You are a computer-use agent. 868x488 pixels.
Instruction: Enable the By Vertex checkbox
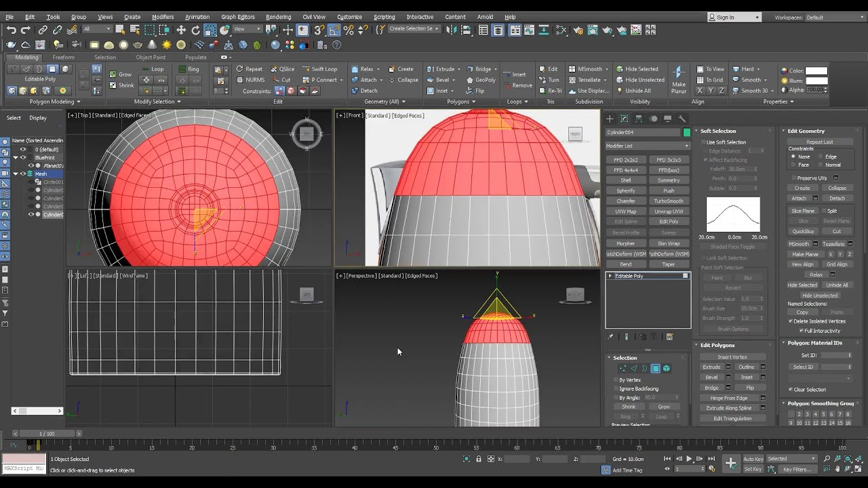(x=615, y=380)
